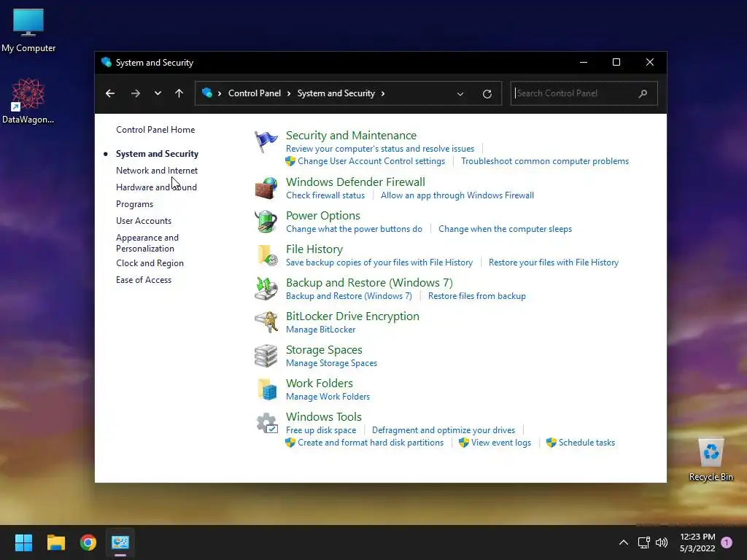This screenshot has width=747, height=560.
Task: Go back with the left arrow button
Action: click(x=110, y=93)
